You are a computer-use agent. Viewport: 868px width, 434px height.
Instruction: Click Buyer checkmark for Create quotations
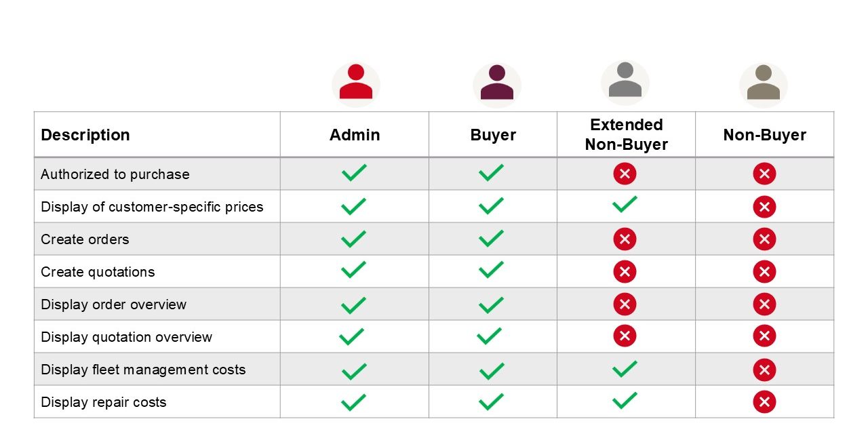(x=491, y=271)
